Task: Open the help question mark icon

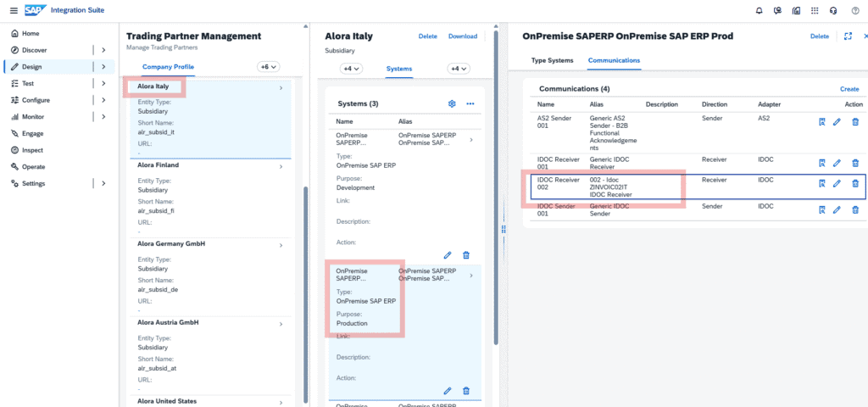Action: pyautogui.click(x=854, y=10)
